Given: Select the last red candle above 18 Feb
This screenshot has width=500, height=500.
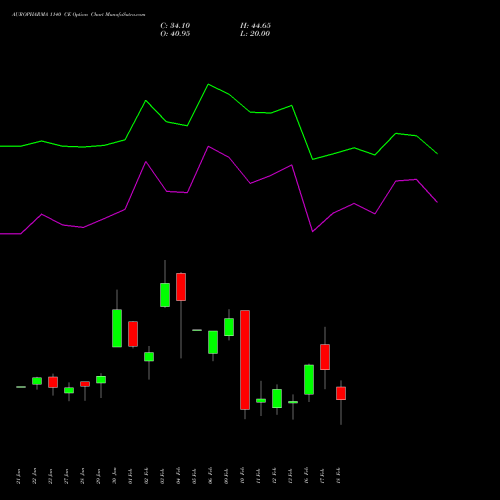Looking at the screenshot, I should click(341, 393).
